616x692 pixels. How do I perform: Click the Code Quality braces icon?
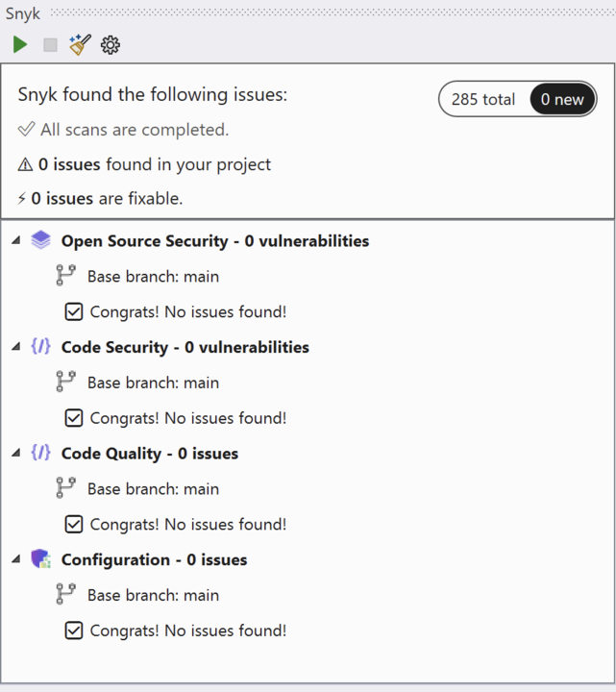point(40,454)
